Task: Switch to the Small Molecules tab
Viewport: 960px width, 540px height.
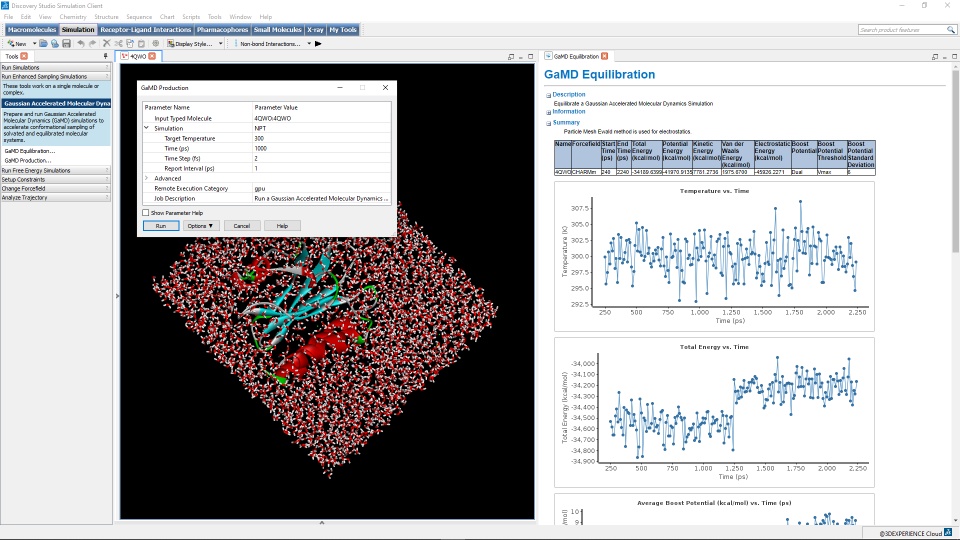Action: click(x=277, y=29)
